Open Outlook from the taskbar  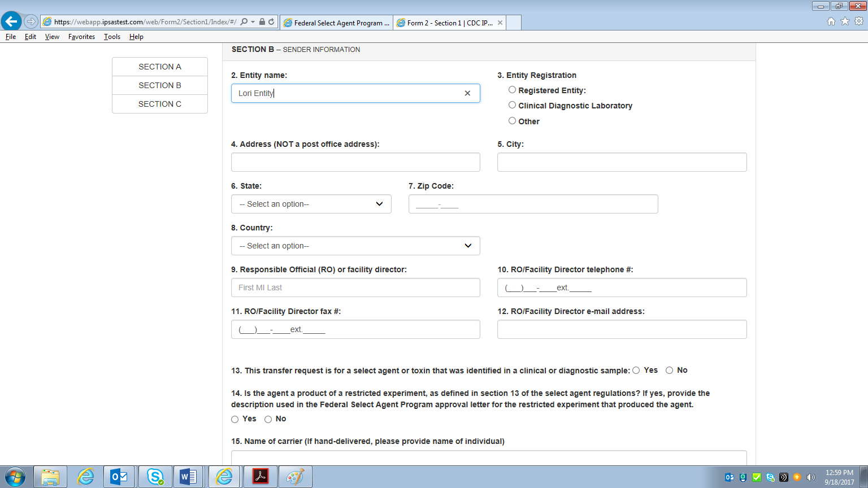point(120,477)
